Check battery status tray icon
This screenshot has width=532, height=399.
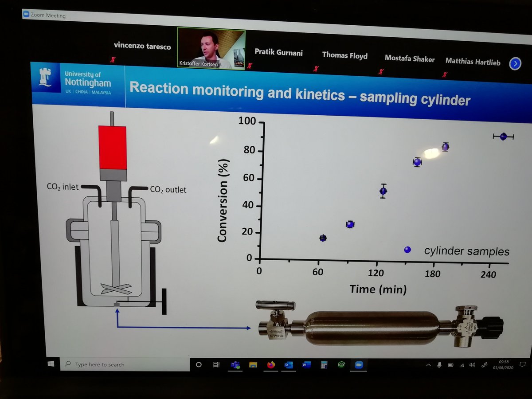(450, 365)
